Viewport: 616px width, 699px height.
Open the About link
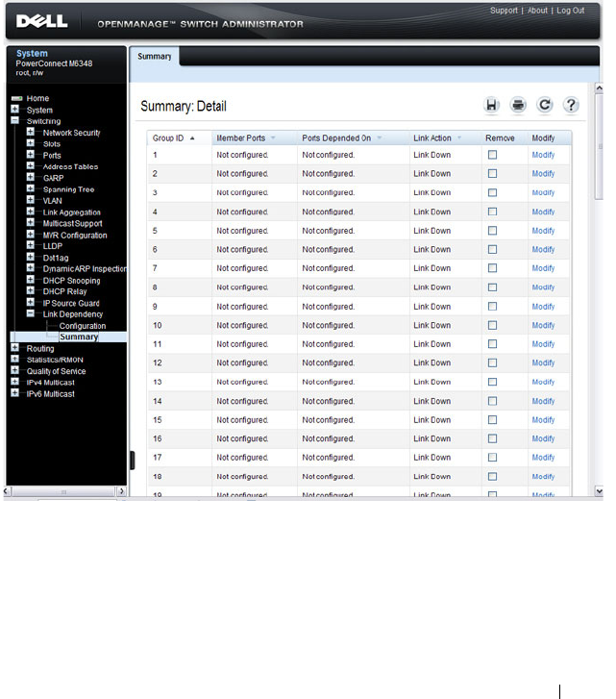[537, 11]
